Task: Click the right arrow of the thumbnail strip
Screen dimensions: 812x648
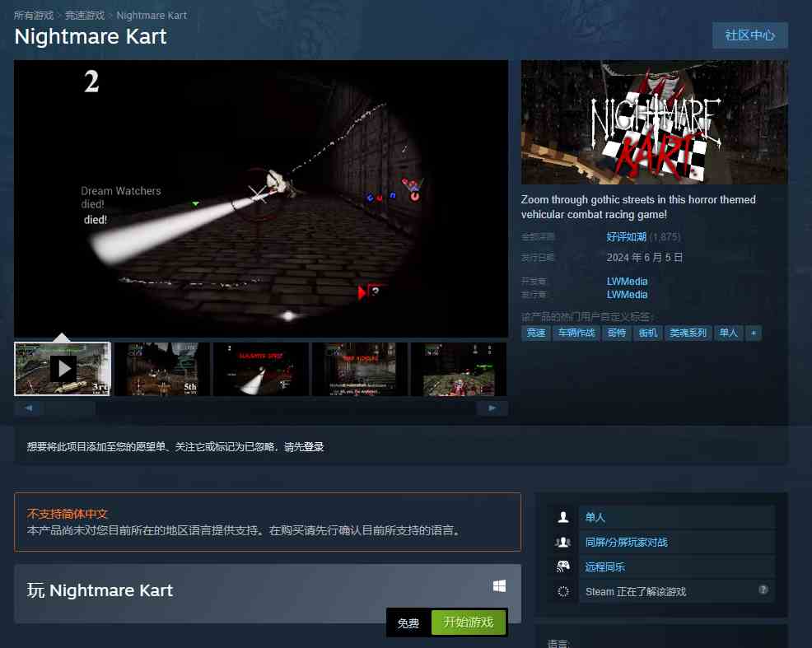Action: click(492, 408)
